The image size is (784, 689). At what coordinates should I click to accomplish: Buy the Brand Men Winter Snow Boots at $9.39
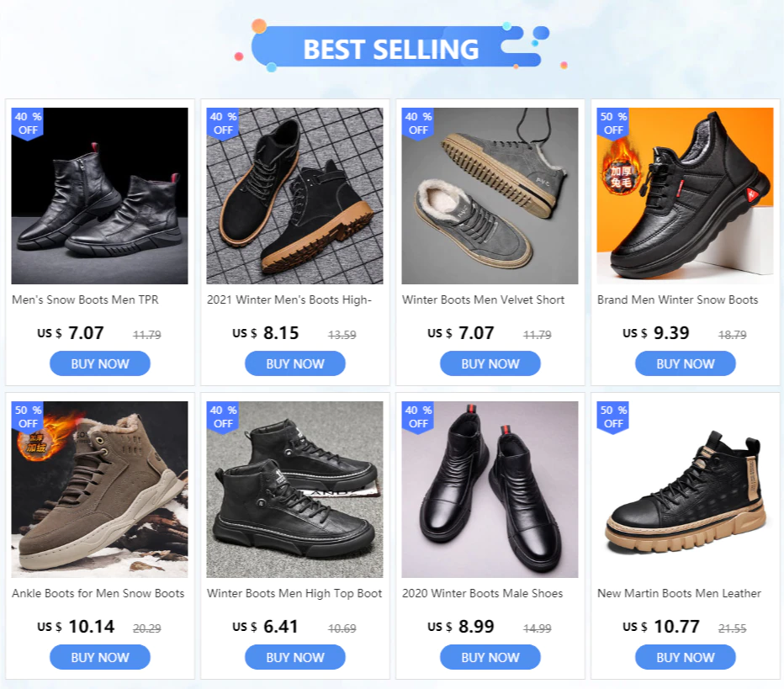[x=685, y=363]
